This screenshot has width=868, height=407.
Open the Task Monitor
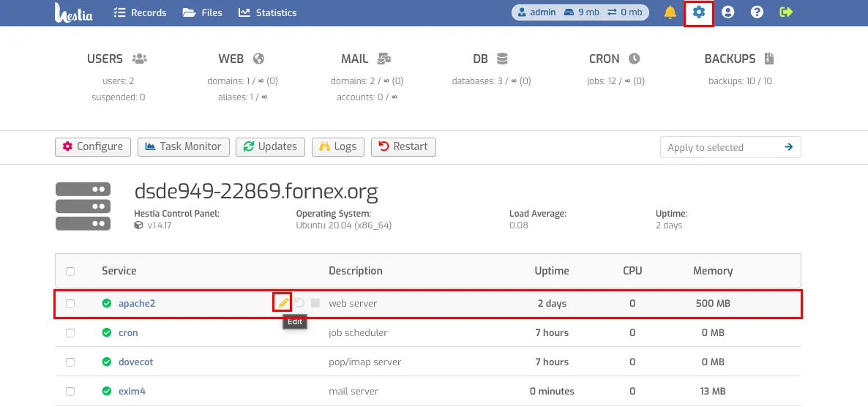coord(184,146)
